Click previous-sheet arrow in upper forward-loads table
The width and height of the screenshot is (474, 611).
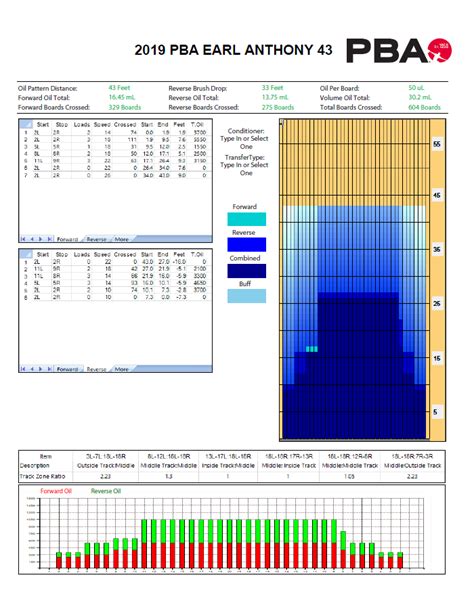point(32,239)
